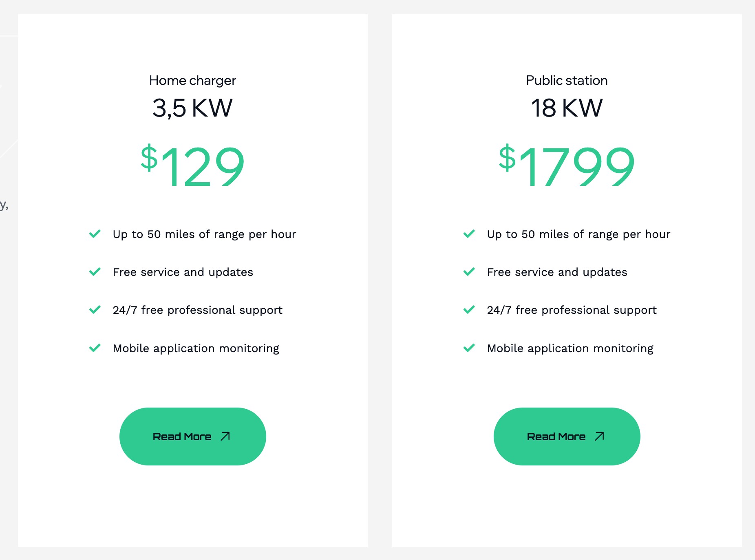Click the checkmark beside Home charger 24/7 support
Image resolution: width=755 pixels, height=560 pixels.
[95, 309]
